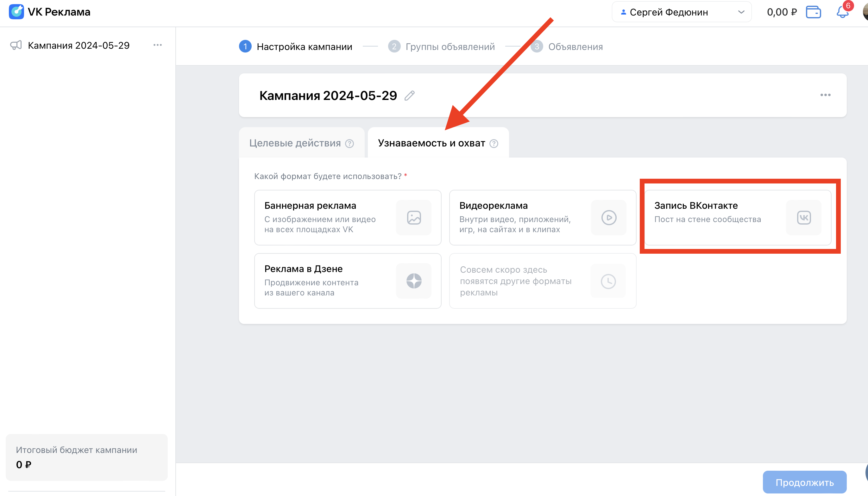
Task: Click the VK Реклама logo icon
Action: [16, 12]
